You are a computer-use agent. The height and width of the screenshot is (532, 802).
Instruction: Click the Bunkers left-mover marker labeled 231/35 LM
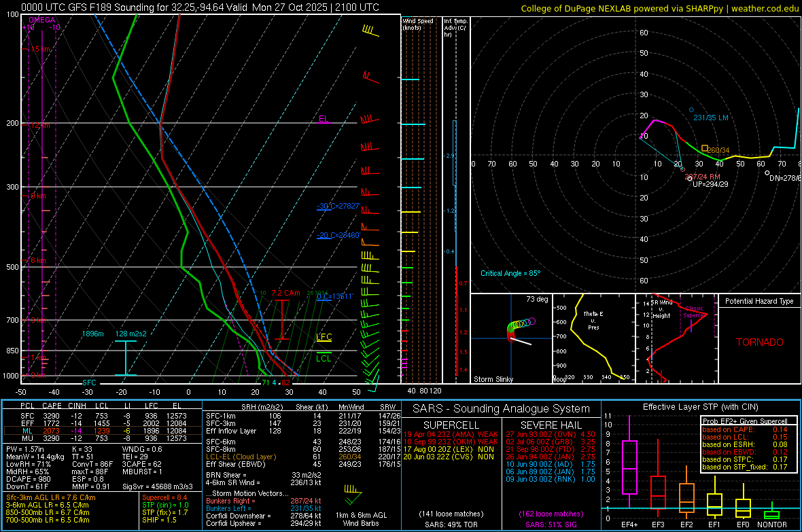point(691,110)
